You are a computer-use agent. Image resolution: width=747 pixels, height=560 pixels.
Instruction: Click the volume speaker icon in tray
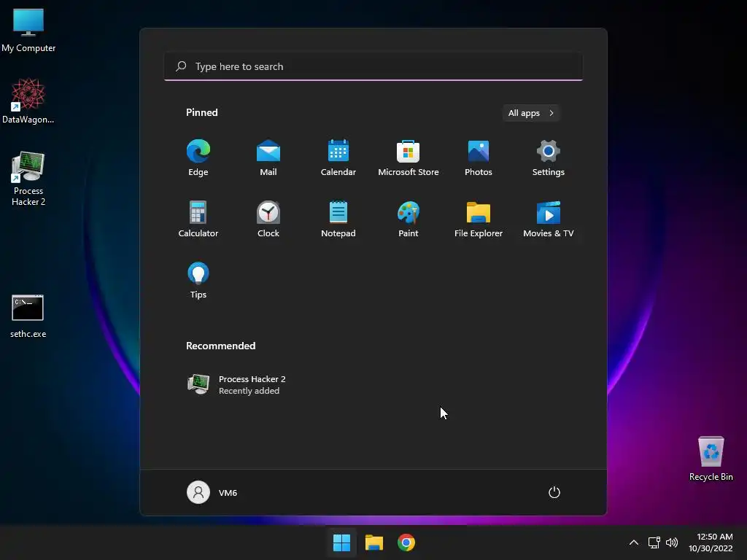point(672,542)
